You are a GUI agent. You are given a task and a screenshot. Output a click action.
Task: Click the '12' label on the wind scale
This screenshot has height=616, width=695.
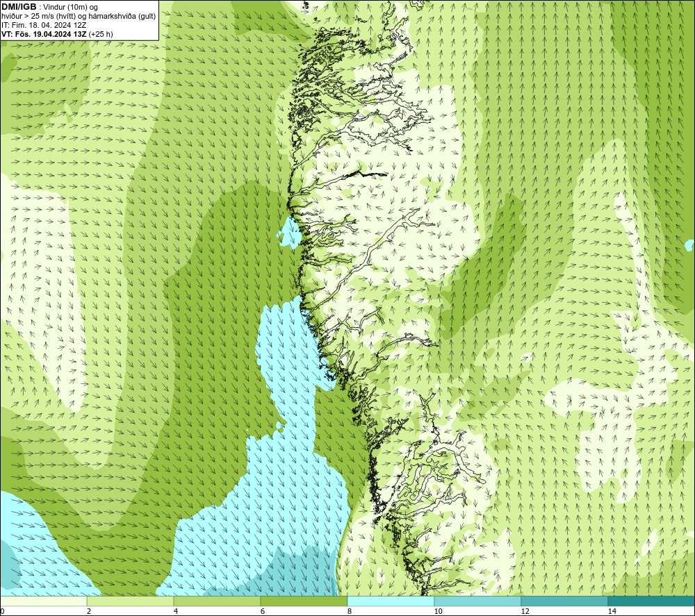[525, 612]
